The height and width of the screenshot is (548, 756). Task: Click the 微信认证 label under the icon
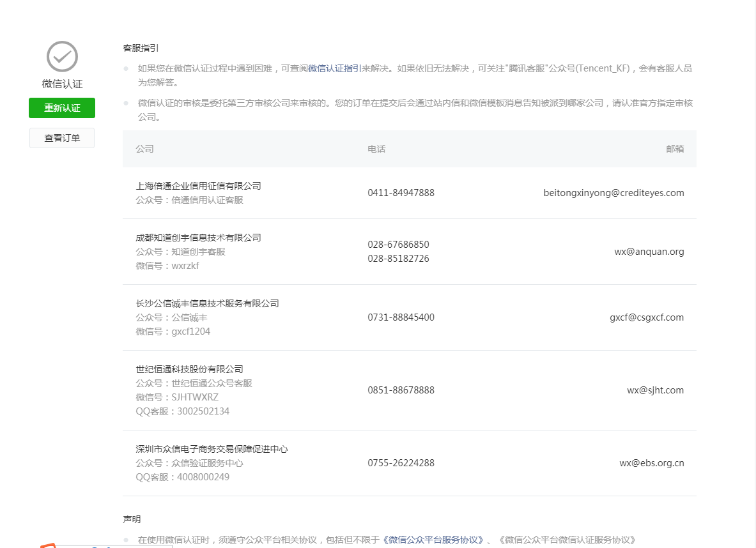[x=62, y=84]
